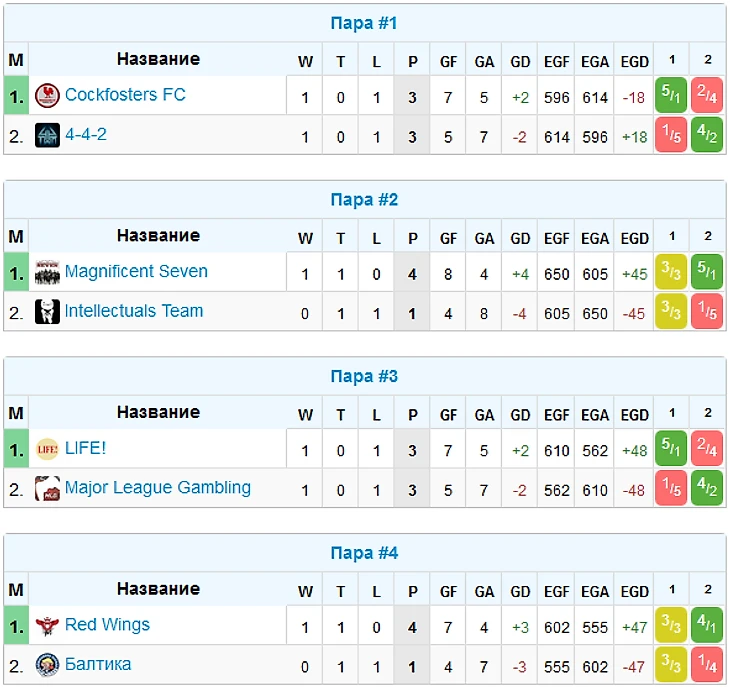Click the LIFE! team logo icon
Viewport: 730px width, 687px height.
[47, 449]
